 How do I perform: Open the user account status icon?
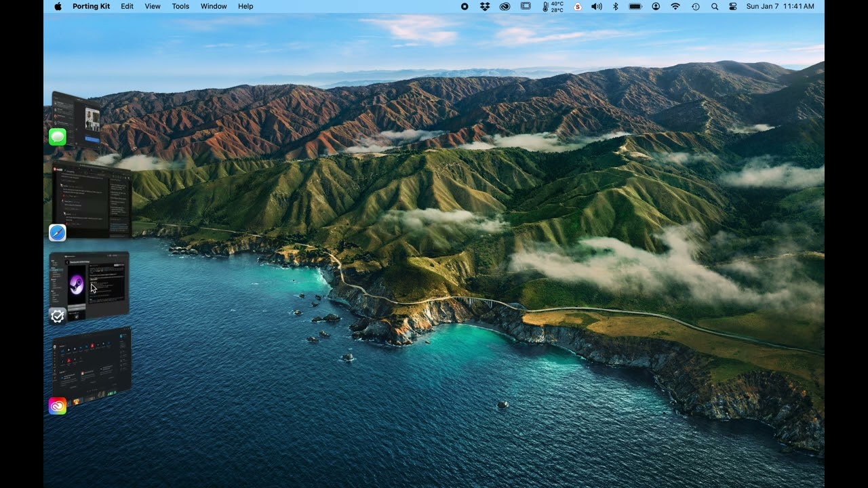point(656,6)
